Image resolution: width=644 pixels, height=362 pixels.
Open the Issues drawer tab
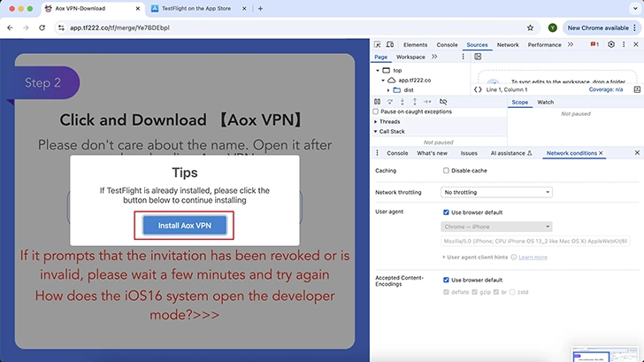point(469,153)
